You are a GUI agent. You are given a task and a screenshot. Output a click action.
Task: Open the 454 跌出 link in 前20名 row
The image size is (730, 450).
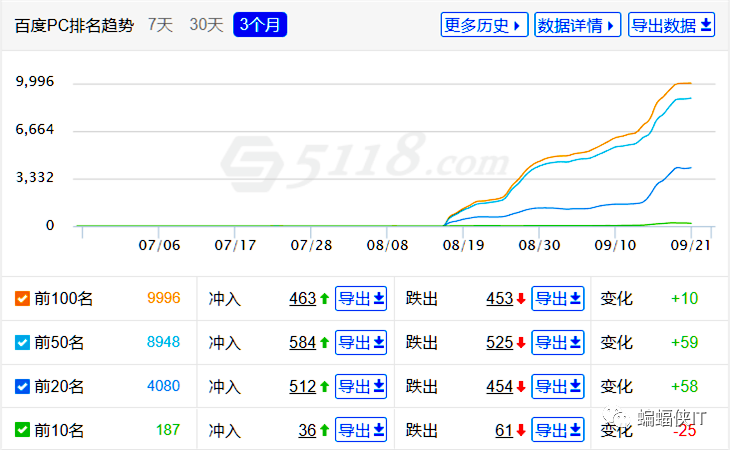500,386
